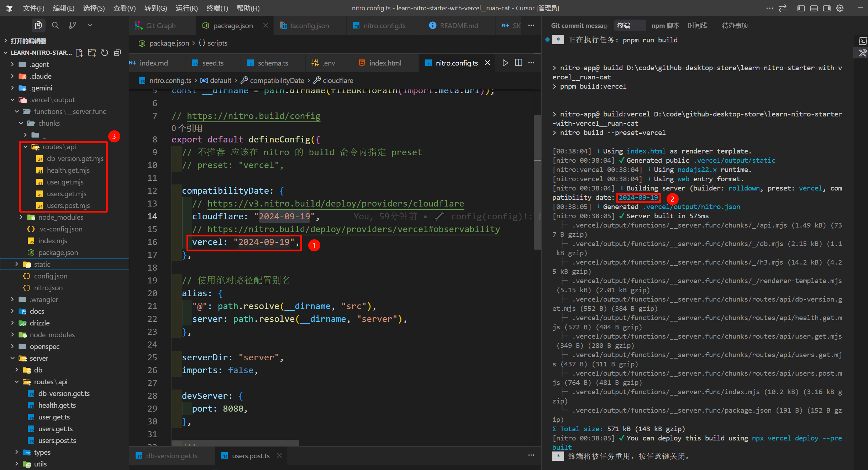The image size is (868, 470).
Task: Open the Search icon in sidebar
Action: (x=55, y=25)
